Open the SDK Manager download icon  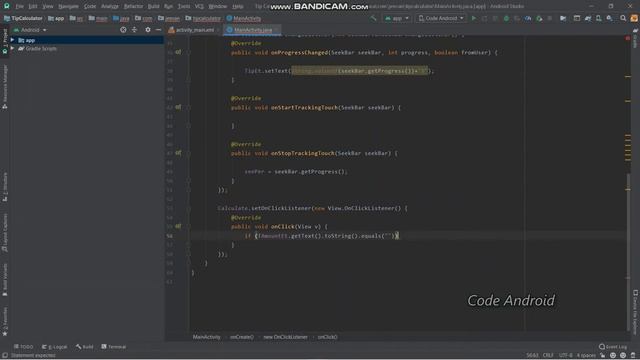[x=609, y=18]
